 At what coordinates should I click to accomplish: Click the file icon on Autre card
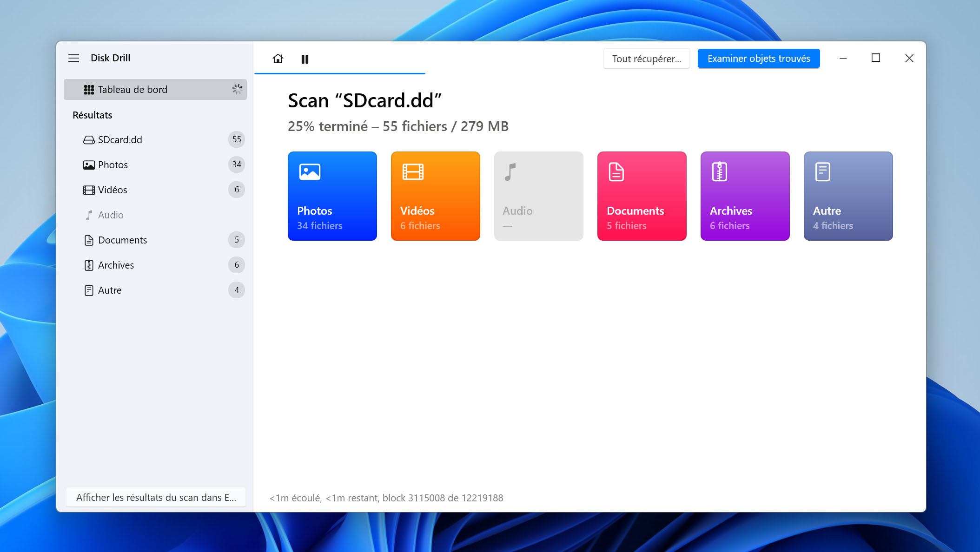pos(823,172)
